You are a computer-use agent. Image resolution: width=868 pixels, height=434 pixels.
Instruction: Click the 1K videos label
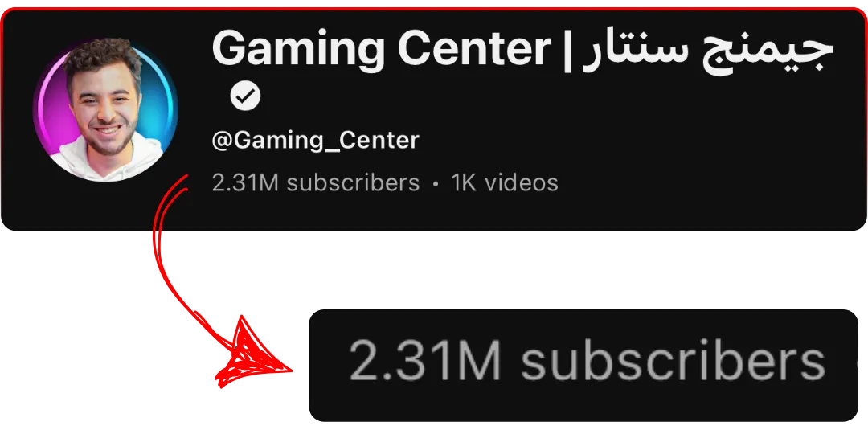[504, 182]
